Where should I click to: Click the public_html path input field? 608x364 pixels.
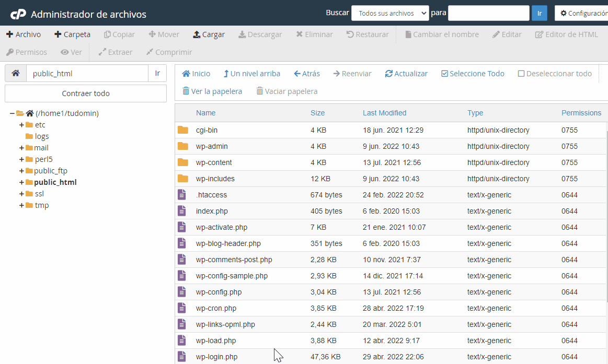87,73
